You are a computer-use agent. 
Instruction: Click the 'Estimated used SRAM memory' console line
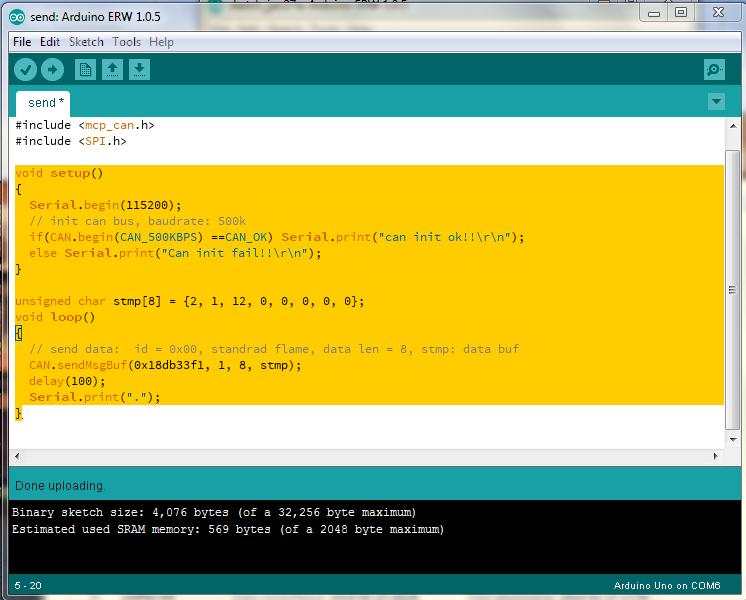click(x=228, y=530)
